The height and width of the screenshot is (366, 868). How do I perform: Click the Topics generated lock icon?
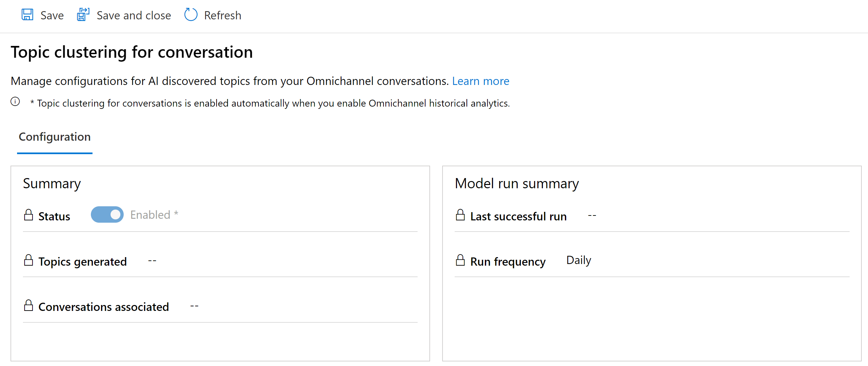click(x=28, y=260)
